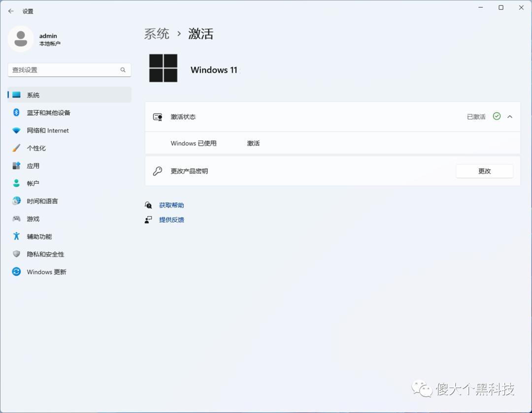Click the key icon beside 更改产品密钥
Screen dimensions: 532x413
[158, 171]
